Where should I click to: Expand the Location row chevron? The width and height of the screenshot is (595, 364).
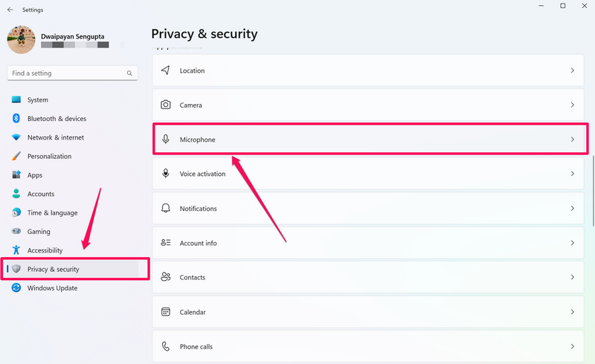572,71
